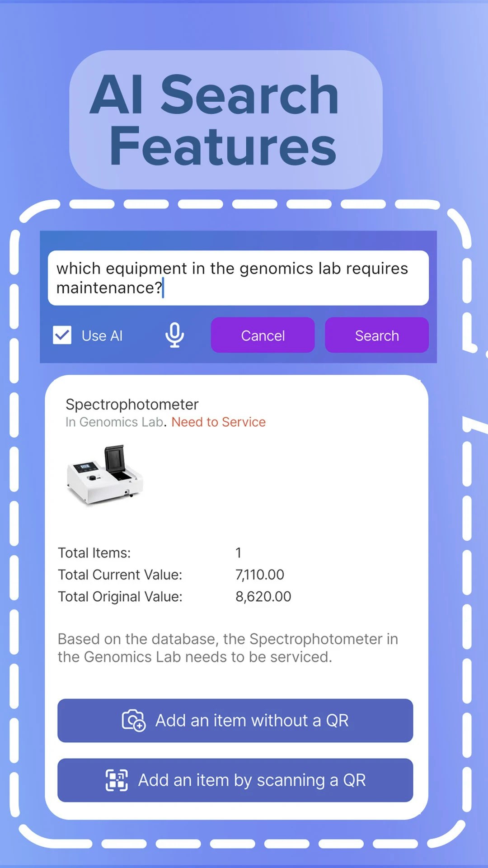The width and height of the screenshot is (488, 868).
Task: Tap the Total Items count value
Action: (238, 552)
